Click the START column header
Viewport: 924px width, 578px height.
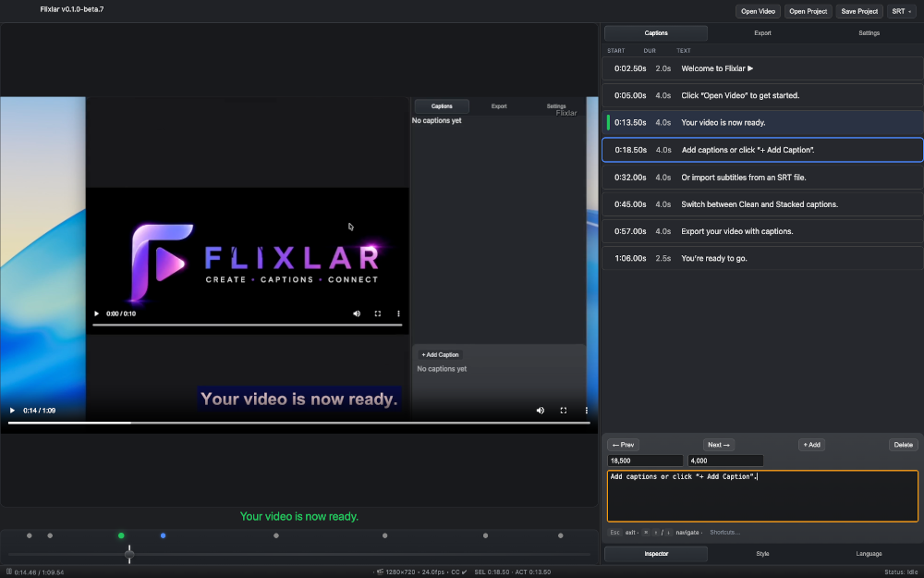pos(615,51)
